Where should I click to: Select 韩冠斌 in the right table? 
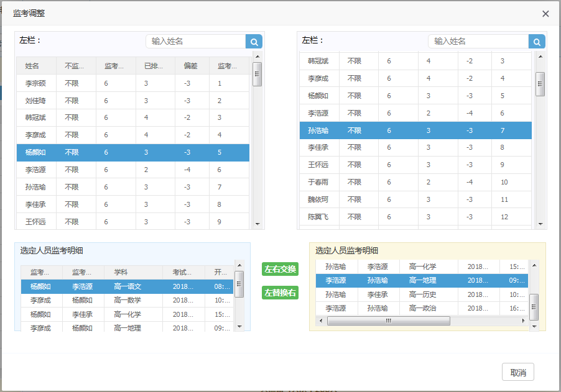pos(415,61)
